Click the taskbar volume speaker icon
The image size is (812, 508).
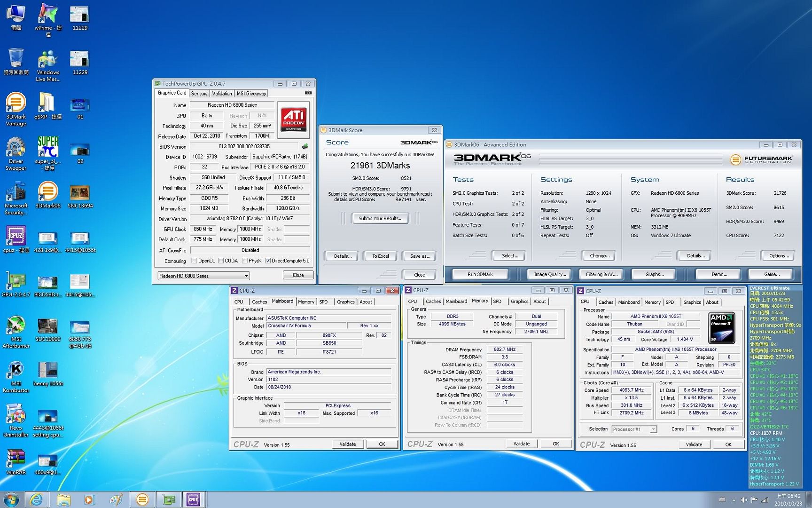tap(743, 500)
